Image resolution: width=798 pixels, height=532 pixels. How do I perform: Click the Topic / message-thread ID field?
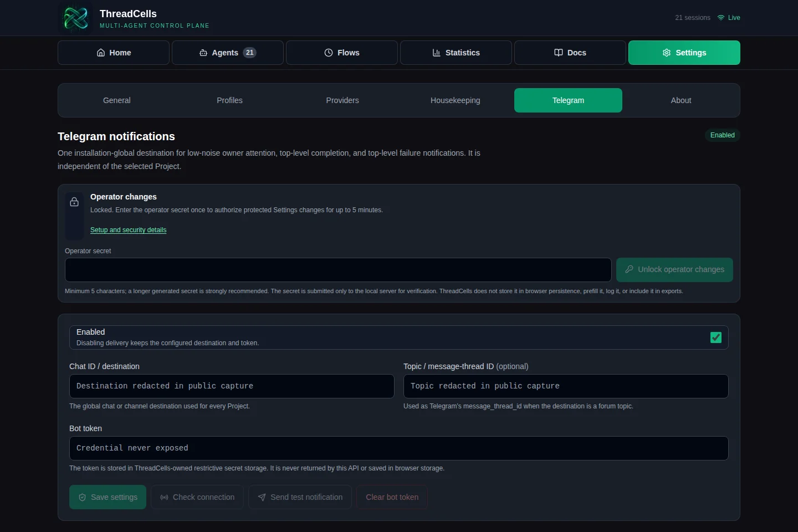click(x=566, y=386)
